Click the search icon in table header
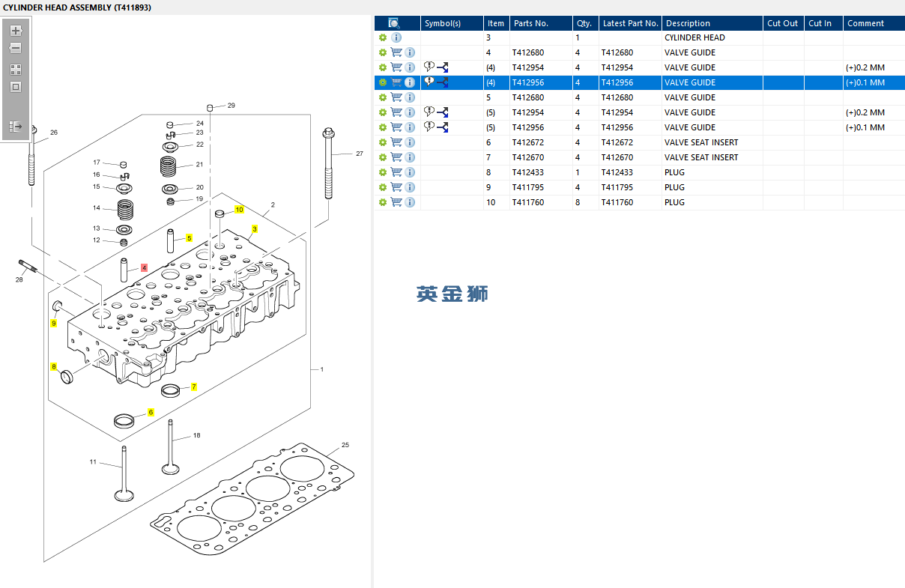 click(x=395, y=23)
